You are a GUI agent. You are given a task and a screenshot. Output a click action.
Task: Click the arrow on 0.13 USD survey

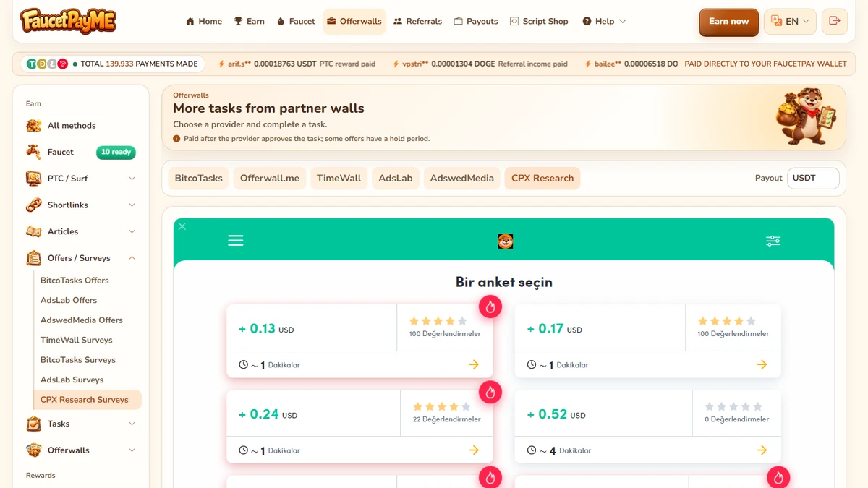point(474,364)
